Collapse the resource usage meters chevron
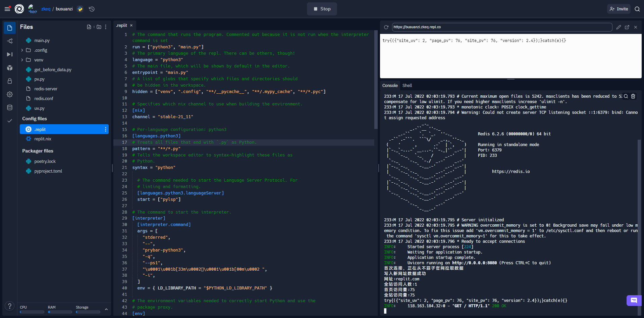 tap(107, 309)
